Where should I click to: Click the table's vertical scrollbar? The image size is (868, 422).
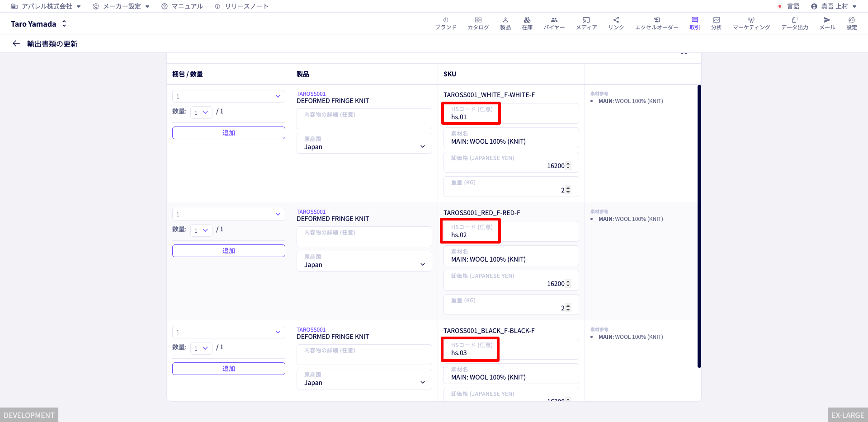(699, 226)
